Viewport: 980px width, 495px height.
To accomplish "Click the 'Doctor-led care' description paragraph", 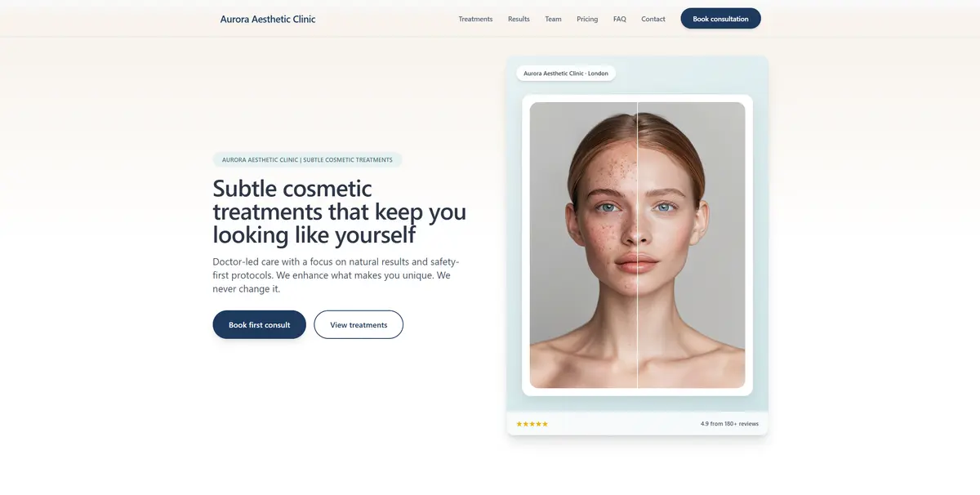I will (336, 275).
